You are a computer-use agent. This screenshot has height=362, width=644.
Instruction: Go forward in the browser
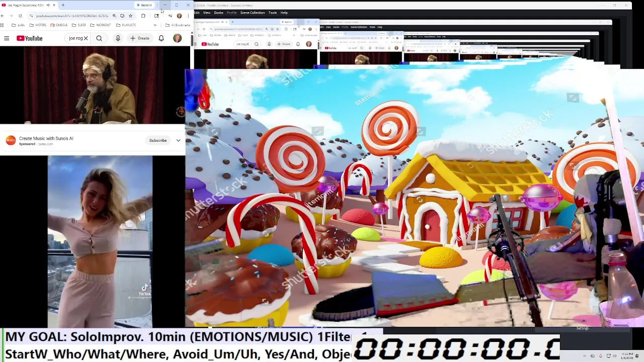12,16
